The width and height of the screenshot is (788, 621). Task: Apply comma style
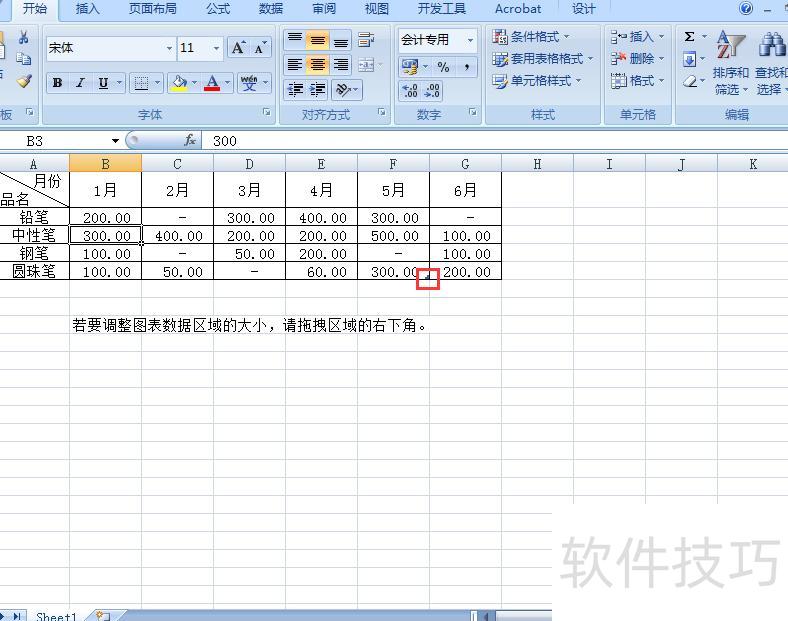466,66
